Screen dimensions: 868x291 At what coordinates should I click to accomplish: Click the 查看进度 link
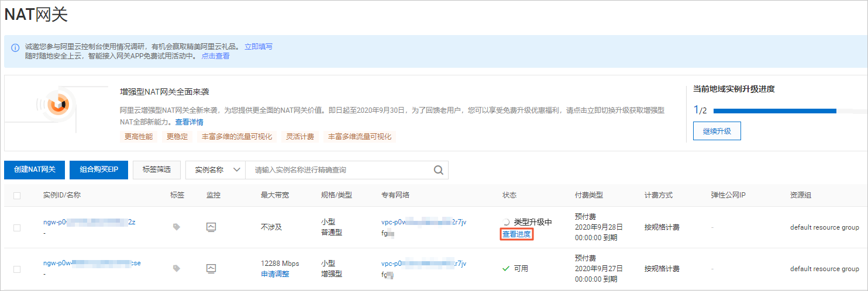click(x=516, y=234)
